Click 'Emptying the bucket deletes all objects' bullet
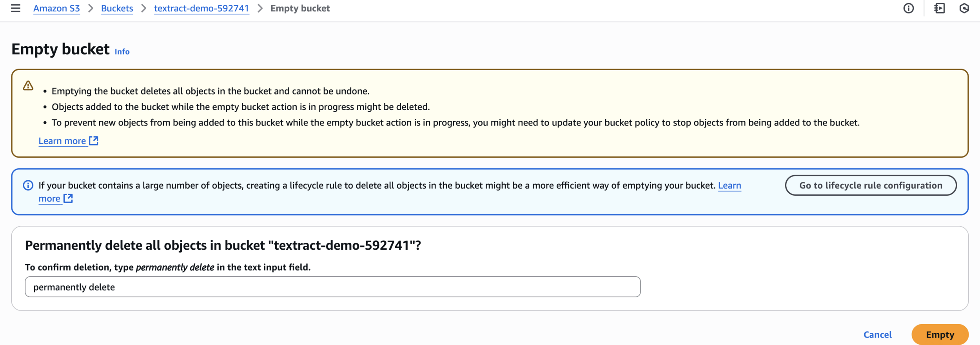This screenshot has height=345, width=980. pyautogui.click(x=211, y=91)
